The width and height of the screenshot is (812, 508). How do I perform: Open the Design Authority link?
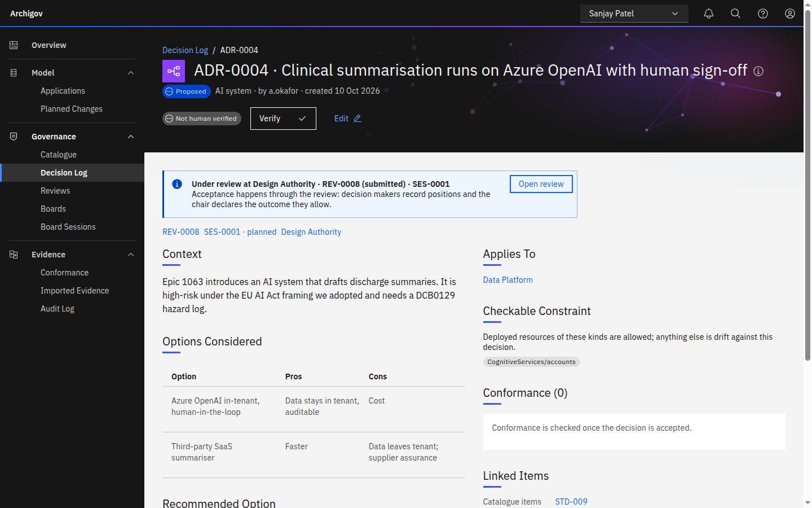click(311, 232)
